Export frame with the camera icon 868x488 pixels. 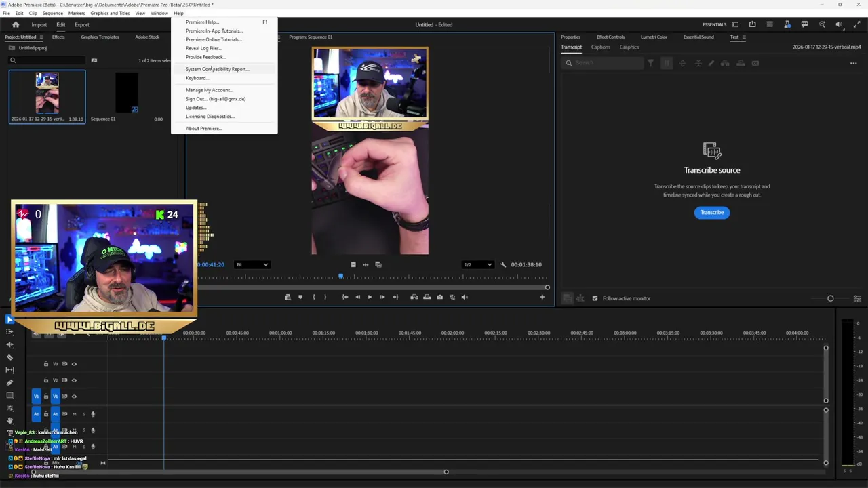coord(440,297)
